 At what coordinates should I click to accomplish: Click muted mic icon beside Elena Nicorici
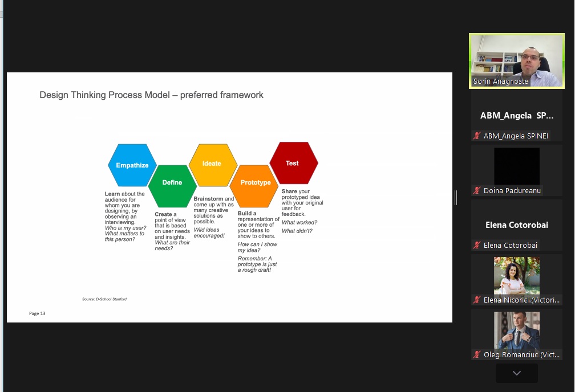477,300
